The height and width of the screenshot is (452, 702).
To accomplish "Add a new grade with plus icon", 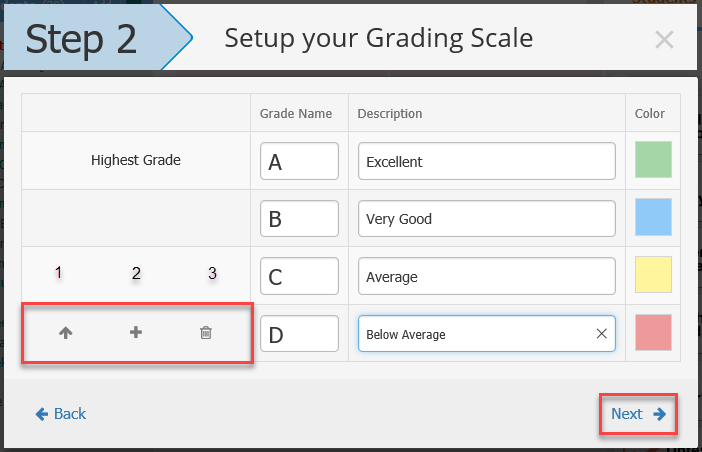I will click(x=136, y=332).
